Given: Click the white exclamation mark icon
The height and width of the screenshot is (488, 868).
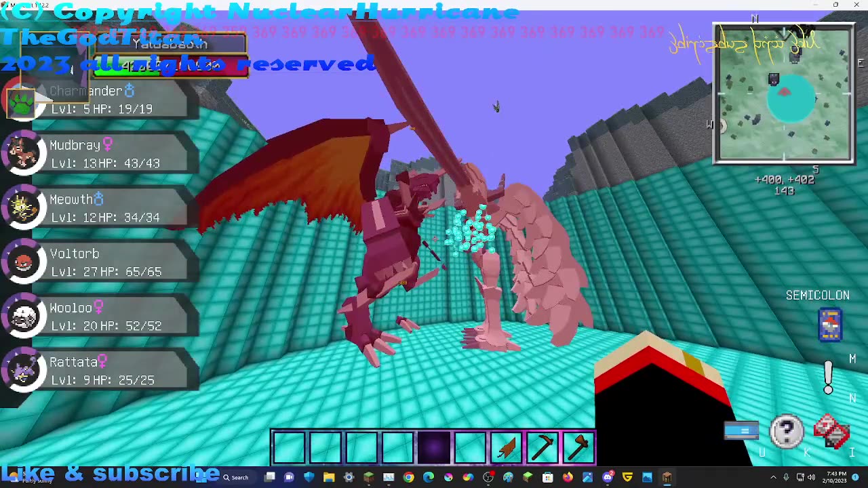Looking at the screenshot, I should point(828,377).
